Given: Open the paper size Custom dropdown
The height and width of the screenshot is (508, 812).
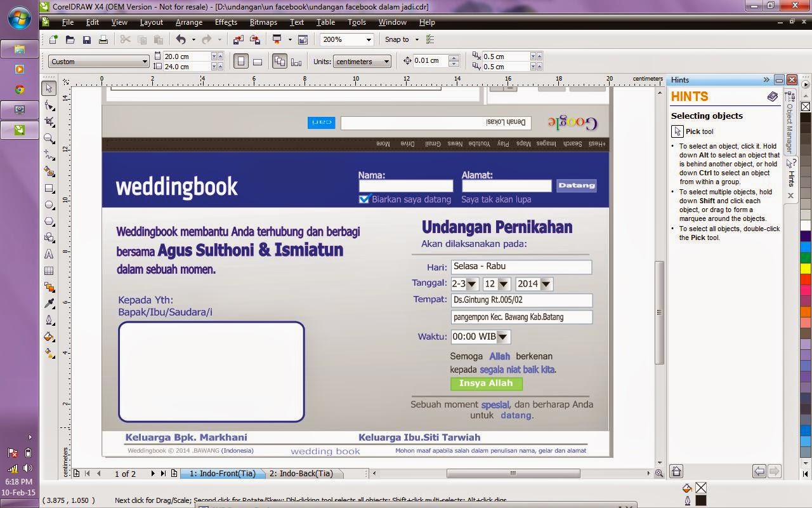Looking at the screenshot, I should coord(99,62).
